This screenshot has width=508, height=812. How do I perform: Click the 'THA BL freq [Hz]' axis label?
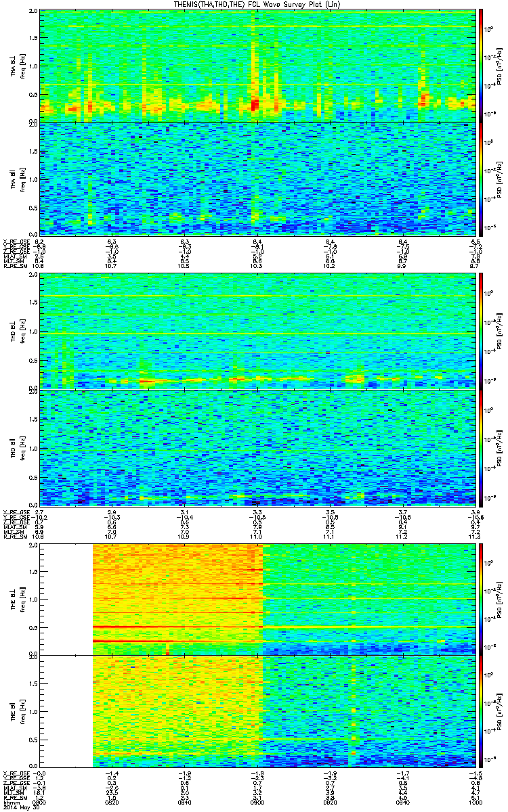[x=17, y=66]
